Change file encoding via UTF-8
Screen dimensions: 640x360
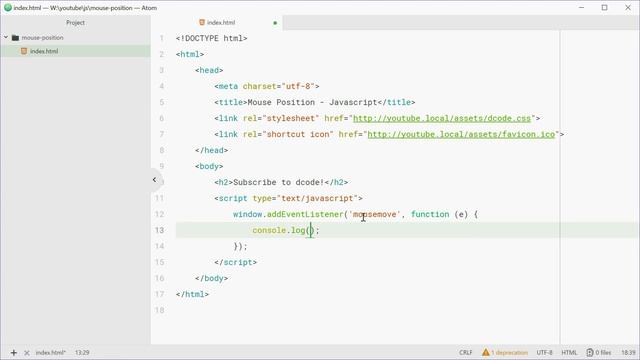[x=544, y=352]
